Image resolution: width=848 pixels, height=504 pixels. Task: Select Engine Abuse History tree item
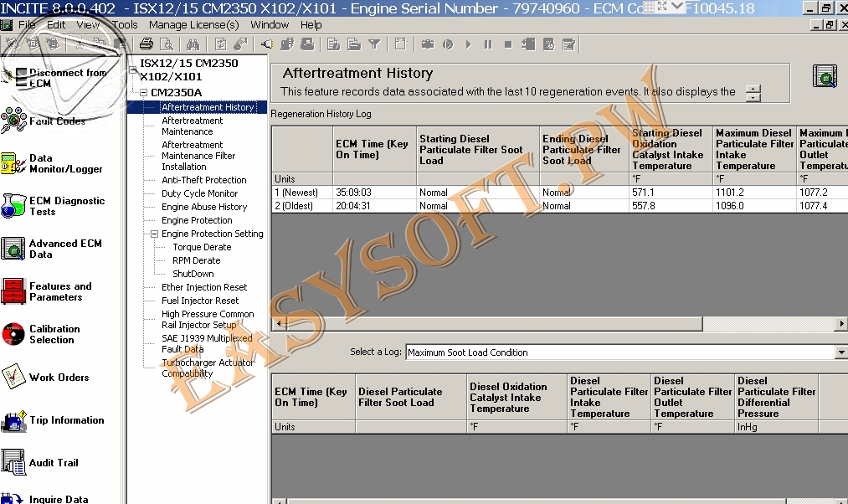coord(204,207)
